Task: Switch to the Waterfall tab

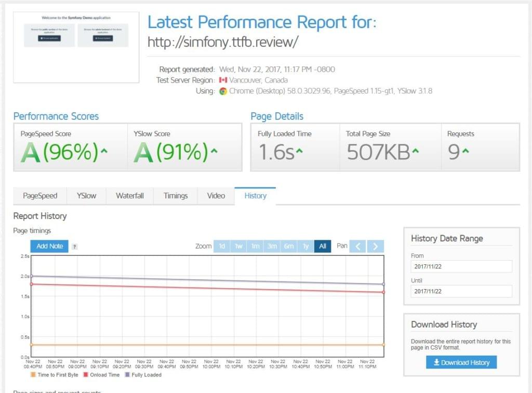Action: point(130,196)
